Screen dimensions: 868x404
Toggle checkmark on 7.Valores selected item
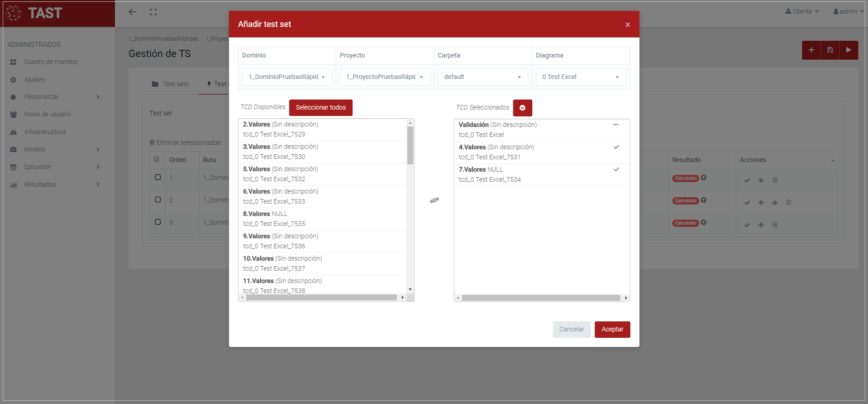click(616, 169)
